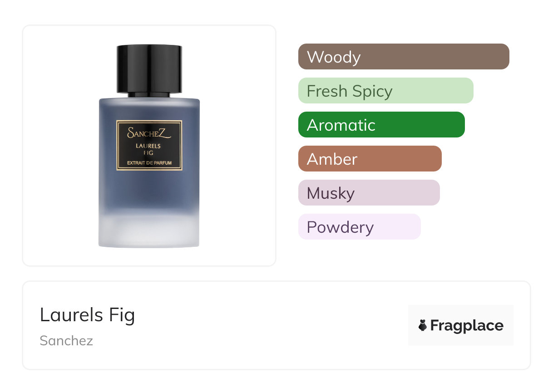Click the Musky label text

tap(331, 194)
